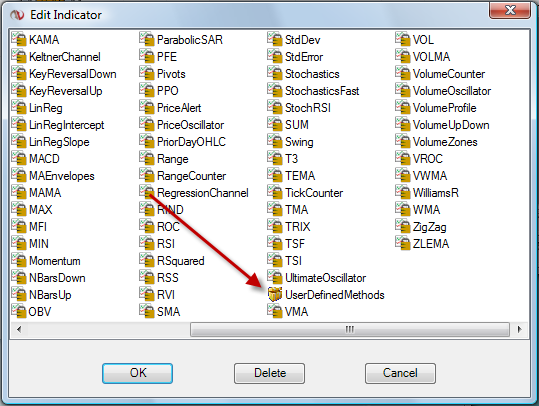
Task: Click the VolumeProfile indicator icon
Action: click(403, 107)
